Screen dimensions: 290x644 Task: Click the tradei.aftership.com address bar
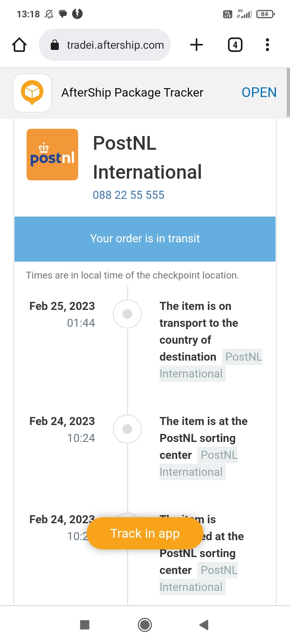(x=115, y=45)
